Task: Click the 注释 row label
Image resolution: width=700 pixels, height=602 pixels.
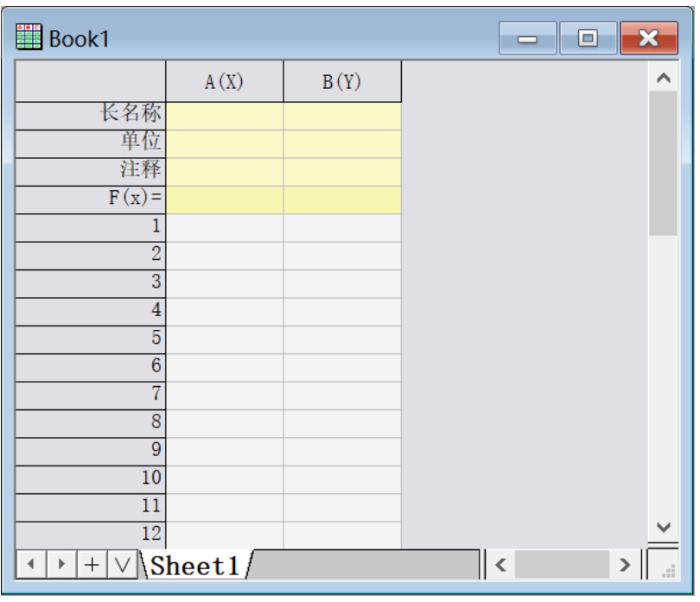Action: coord(91,172)
